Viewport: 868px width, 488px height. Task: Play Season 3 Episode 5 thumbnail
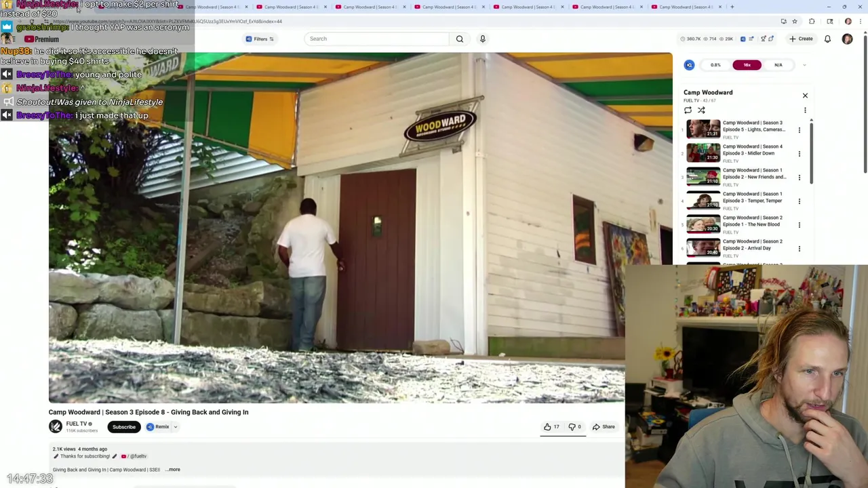703,129
